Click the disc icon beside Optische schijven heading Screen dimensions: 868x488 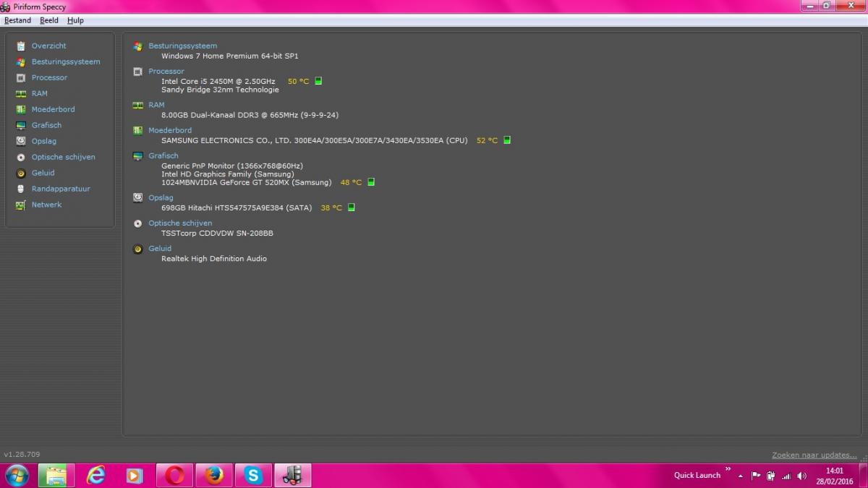pos(138,223)
